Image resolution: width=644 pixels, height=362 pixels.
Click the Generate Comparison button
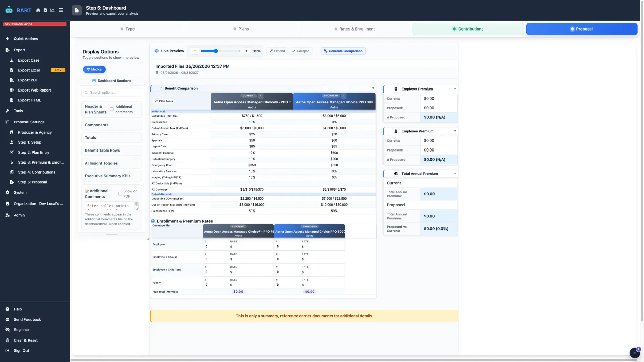(343, 51)
